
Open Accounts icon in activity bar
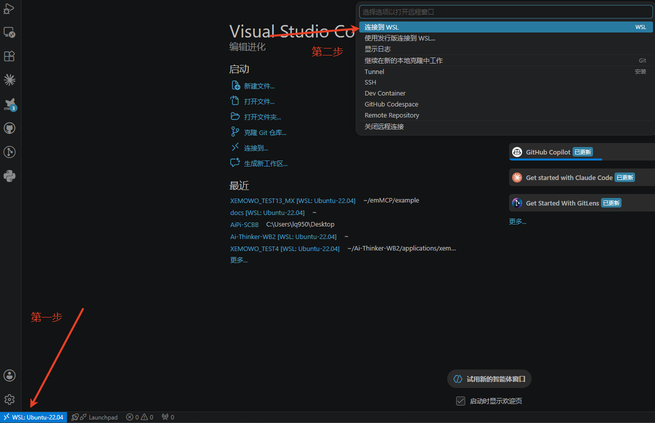(x=9, y=375)
